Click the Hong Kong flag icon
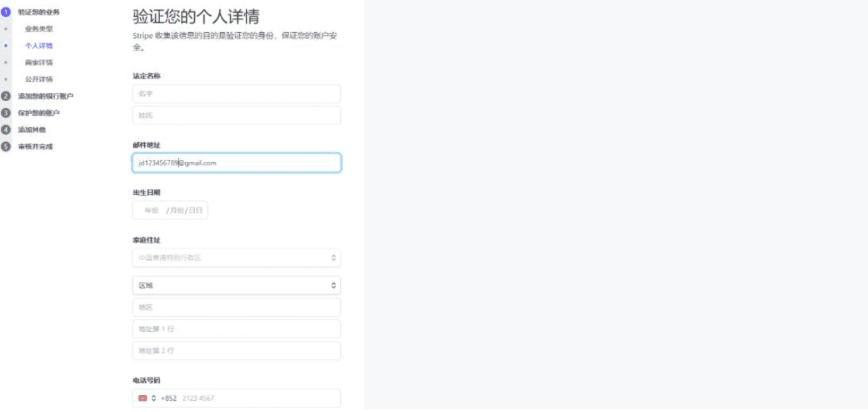This screenshot has height=412, width=868. pyautogui.click(x=143, y=398)
